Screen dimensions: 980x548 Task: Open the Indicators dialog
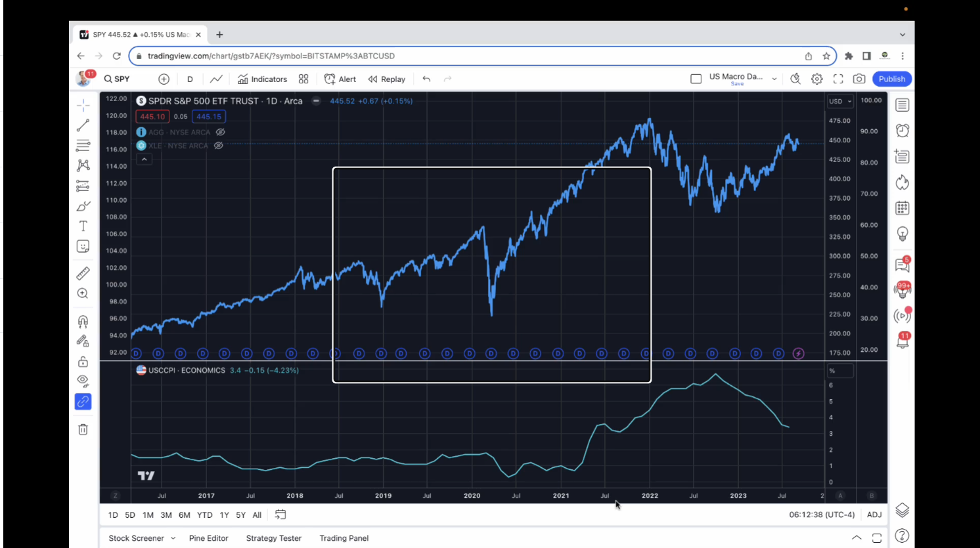click(262, 79)
